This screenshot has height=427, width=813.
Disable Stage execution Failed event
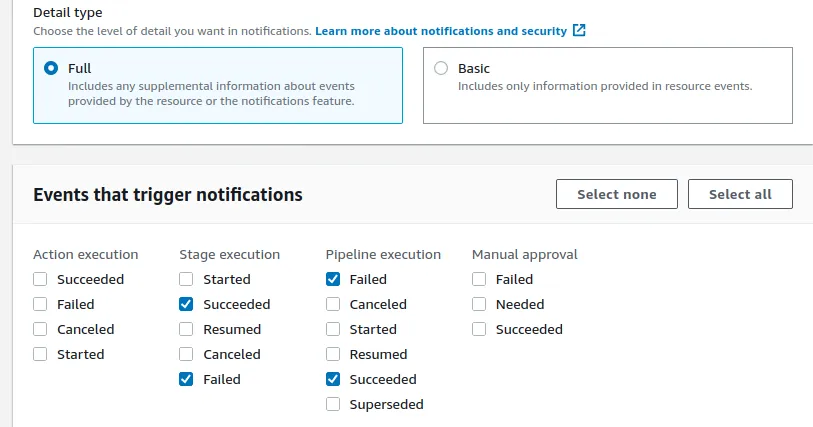tap(186, 380)
